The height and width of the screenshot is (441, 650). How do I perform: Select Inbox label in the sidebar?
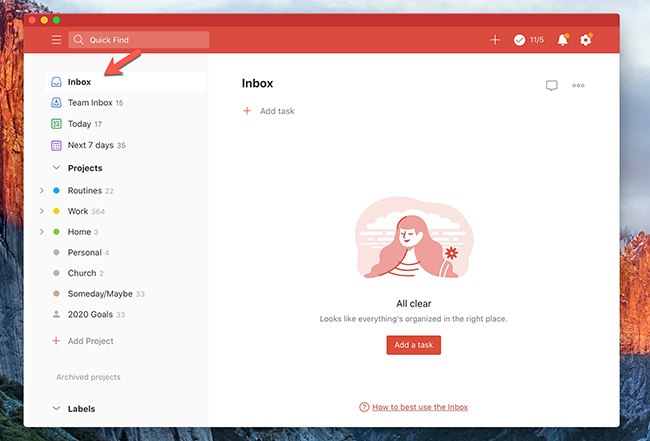[79, 82]
